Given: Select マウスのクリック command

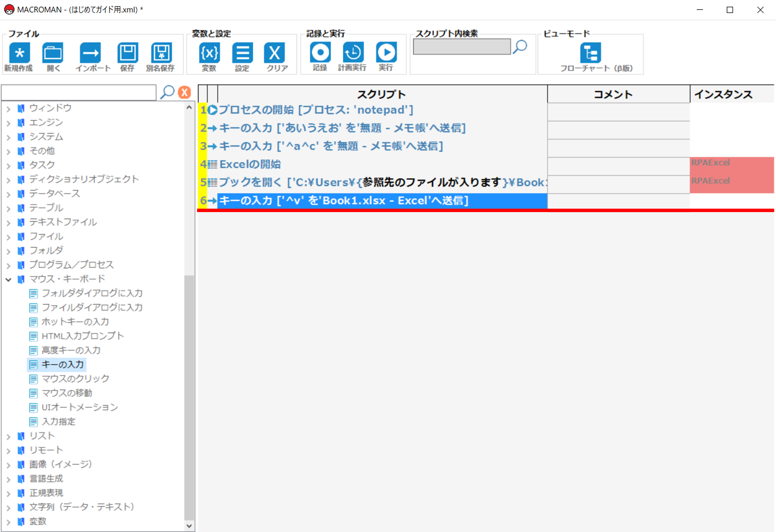Looking at the screenshot, I should pyautogui.click(x=76, y=379).
